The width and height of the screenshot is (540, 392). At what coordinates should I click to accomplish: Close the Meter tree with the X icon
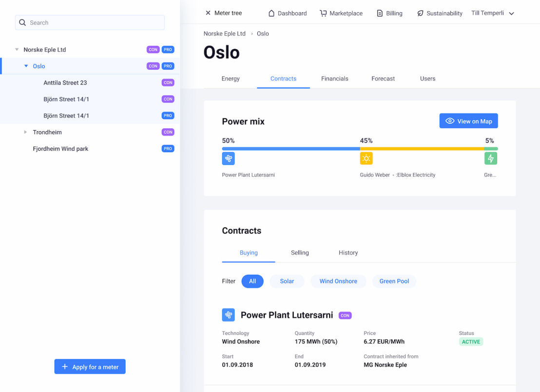click(x=208, y=13)
